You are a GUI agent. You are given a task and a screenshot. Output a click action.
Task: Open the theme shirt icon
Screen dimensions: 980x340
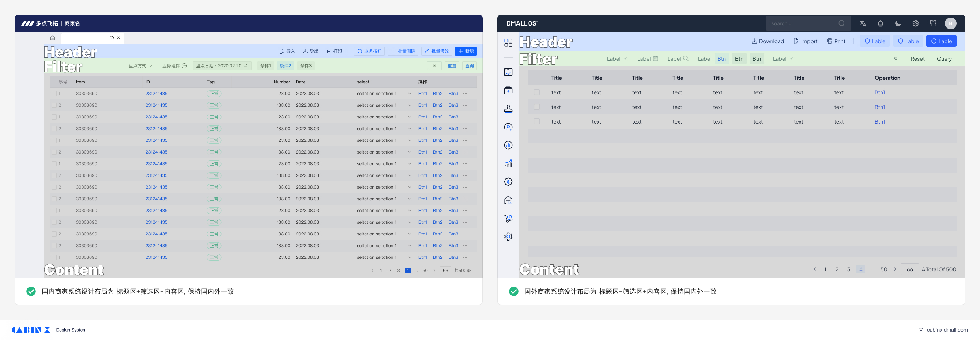[933, 23]
